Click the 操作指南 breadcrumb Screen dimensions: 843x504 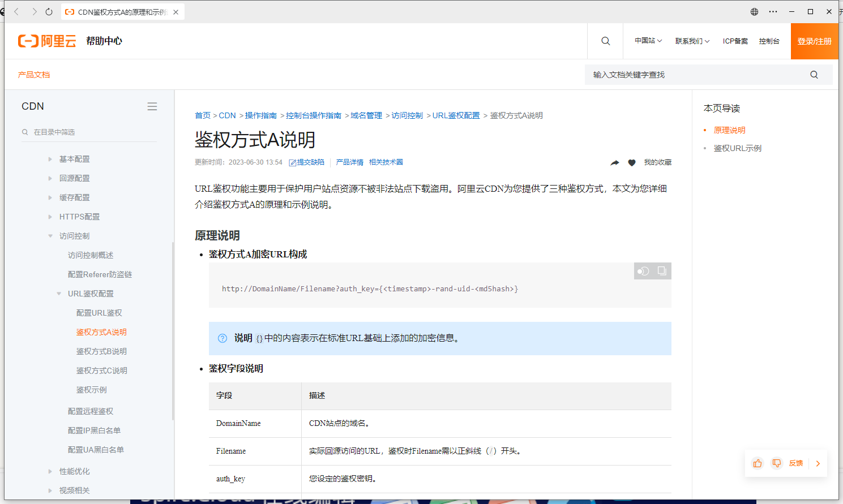tap(260, 115)
